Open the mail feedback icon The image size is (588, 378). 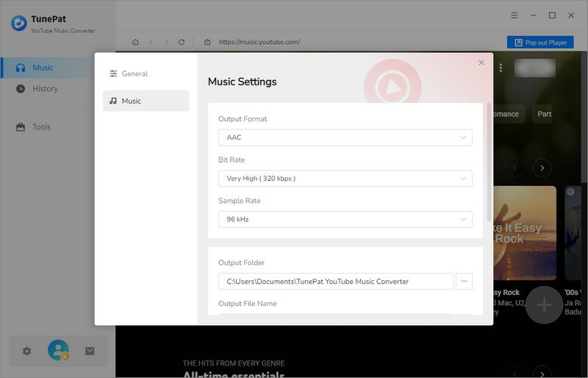pos(90,351)
